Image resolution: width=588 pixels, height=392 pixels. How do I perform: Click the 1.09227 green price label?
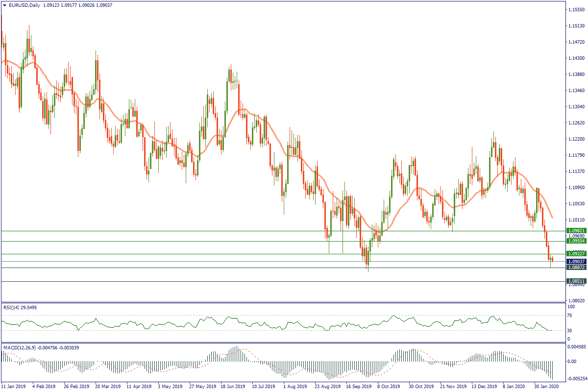click(576, 254)
